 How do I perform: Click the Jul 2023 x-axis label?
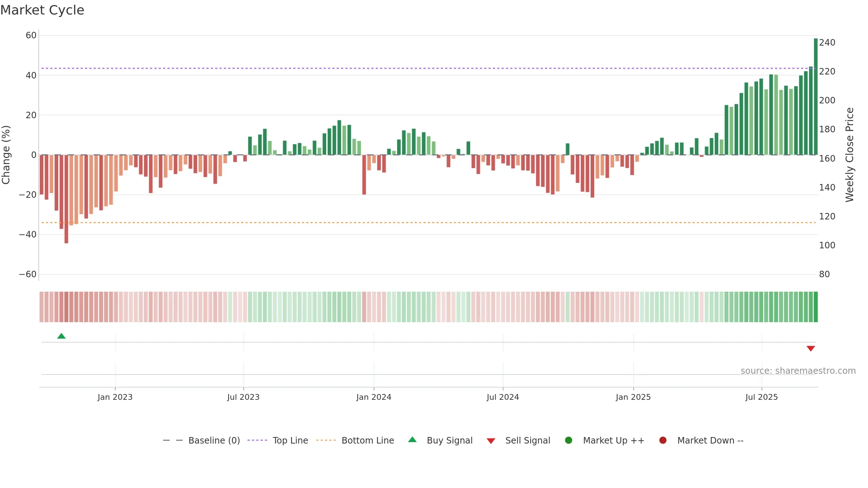pos(243,397)
